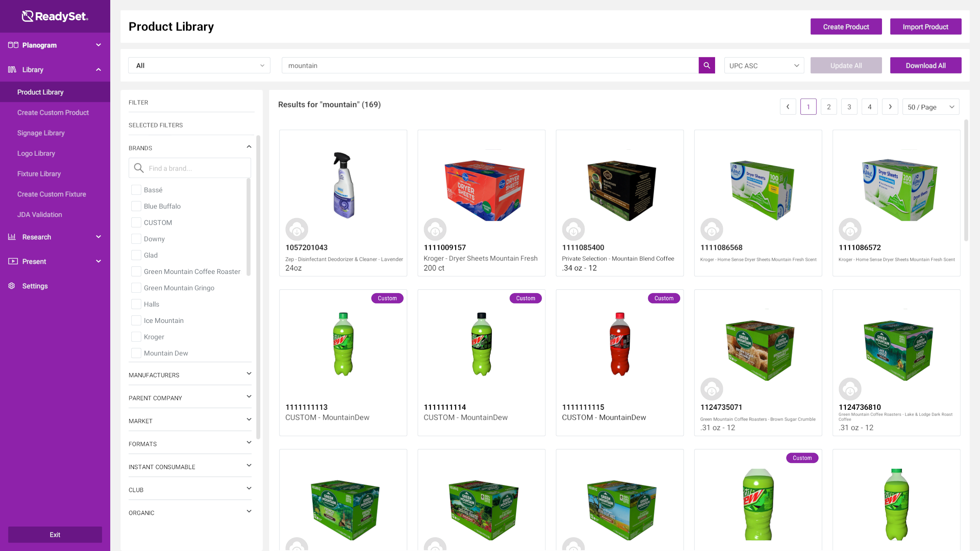This screenshot has height=551, width=980.
Task: Click the Create Product button
Action: point(846,27)
